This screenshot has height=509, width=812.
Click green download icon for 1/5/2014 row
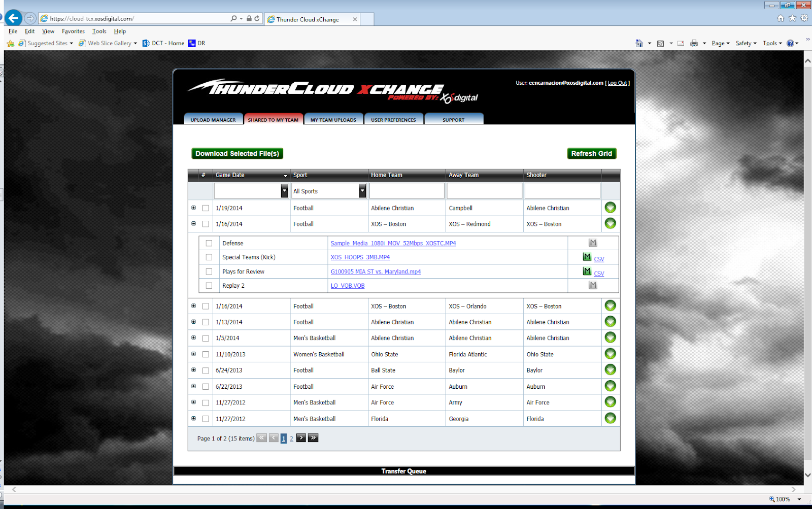pyautogui.click(x=610, y=337)
